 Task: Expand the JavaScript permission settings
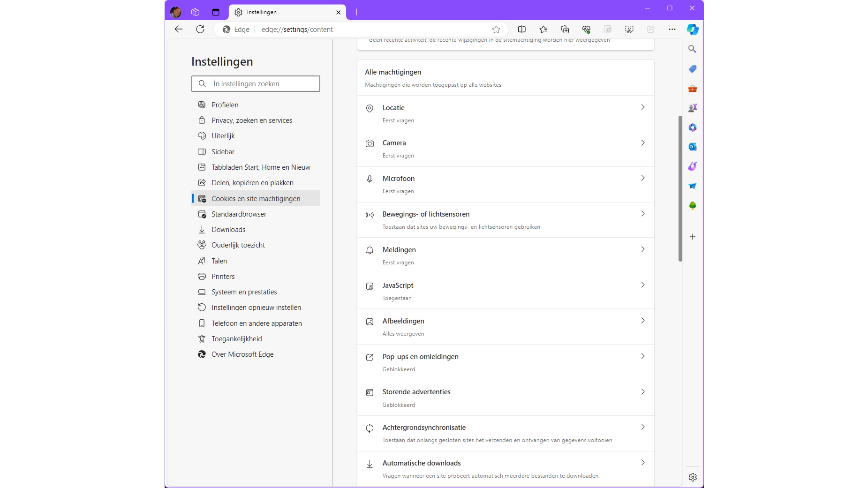click(506, 291)
